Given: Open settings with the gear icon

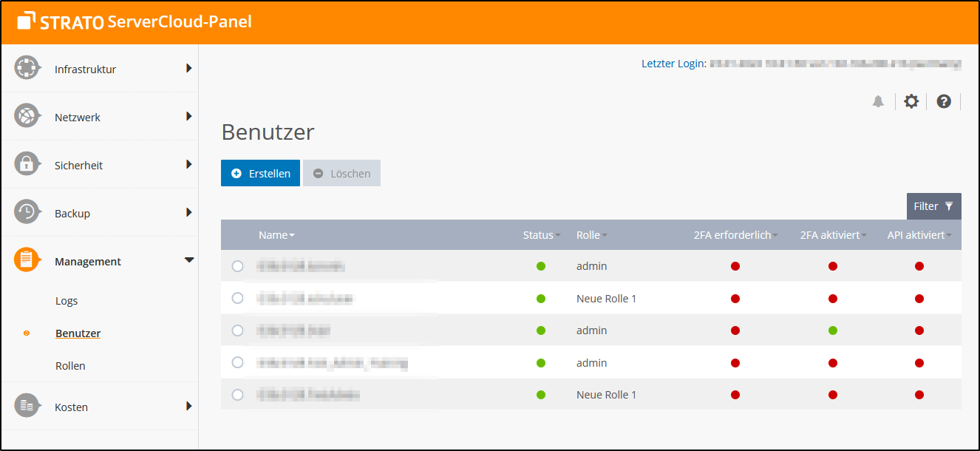Looking at the screenshot, I should tap(911, 102).
